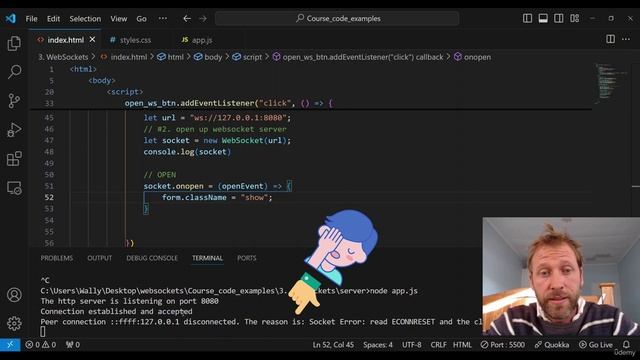Open the Search view in activity bar

click(14, 72)
